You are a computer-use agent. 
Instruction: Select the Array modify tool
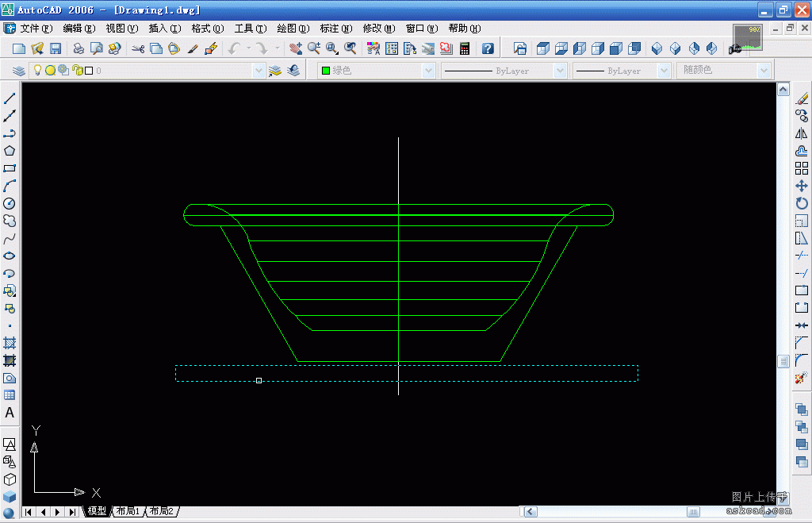coord(802,168)
